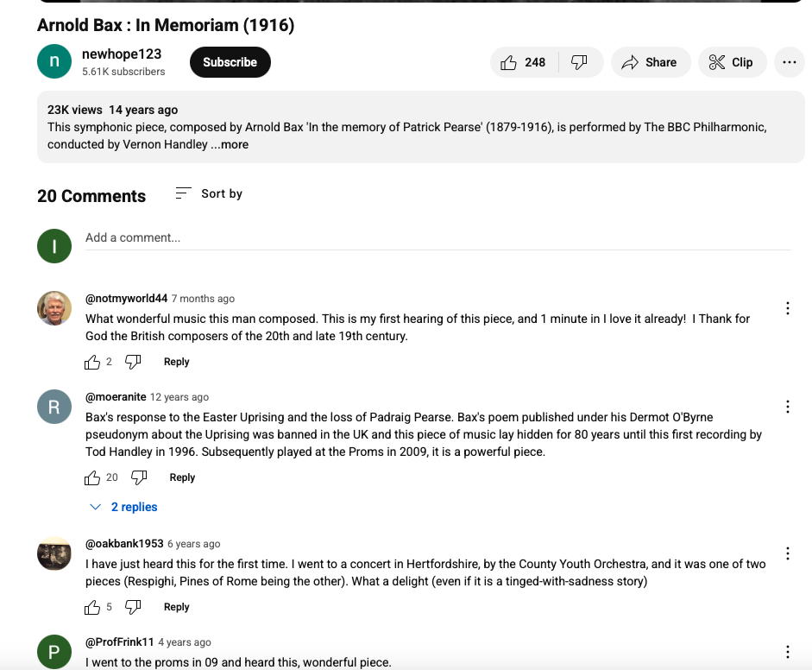Open @oakbank1953 username link
The height and width of the screenshot is (670, 812).
pyautogui.click(x=124, y=544)
